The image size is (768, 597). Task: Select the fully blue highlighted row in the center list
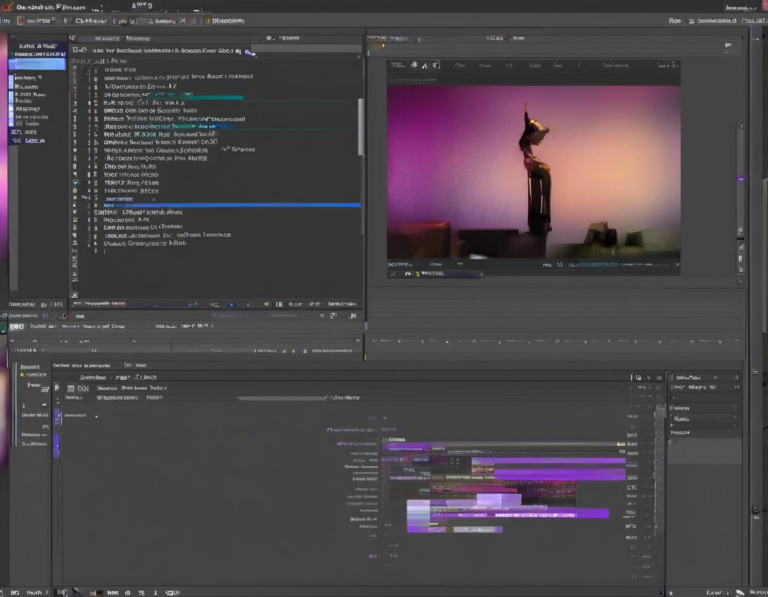tap(231, 205)
